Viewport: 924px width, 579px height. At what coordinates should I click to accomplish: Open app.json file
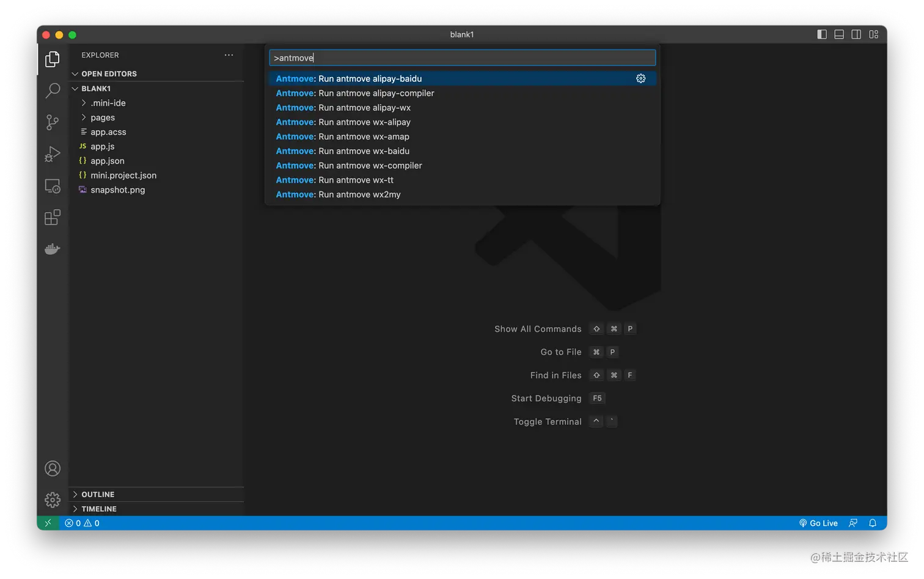pyautogui.click(x=156, y=161)
